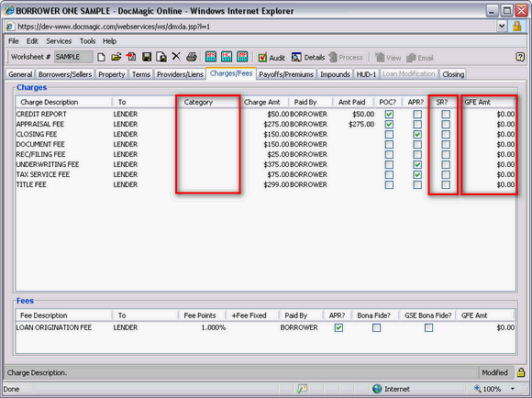
Task: Switch to the HUD-1 tab
Action: click(x=366, y=74)
